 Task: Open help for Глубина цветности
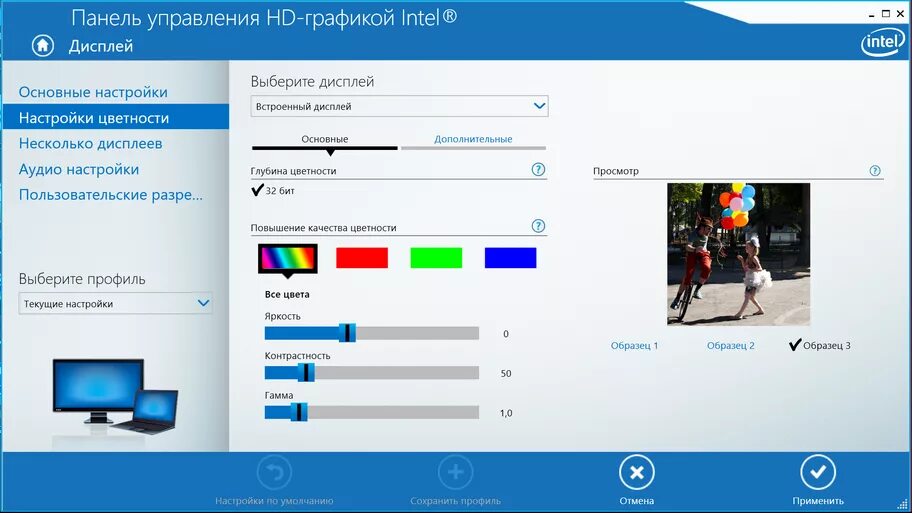(538, 169)
